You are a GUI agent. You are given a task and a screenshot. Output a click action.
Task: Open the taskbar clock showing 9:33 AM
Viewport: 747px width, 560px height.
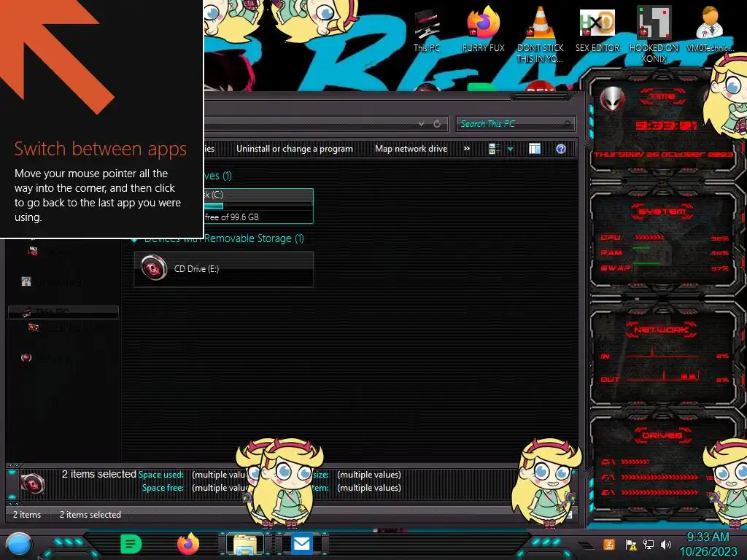point(708,544)
